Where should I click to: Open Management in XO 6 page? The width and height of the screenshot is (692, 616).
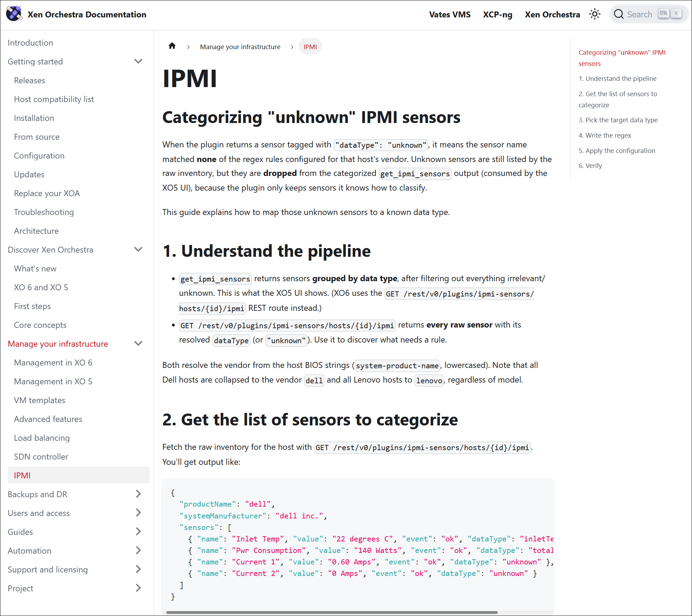click(x=53, y=363)
